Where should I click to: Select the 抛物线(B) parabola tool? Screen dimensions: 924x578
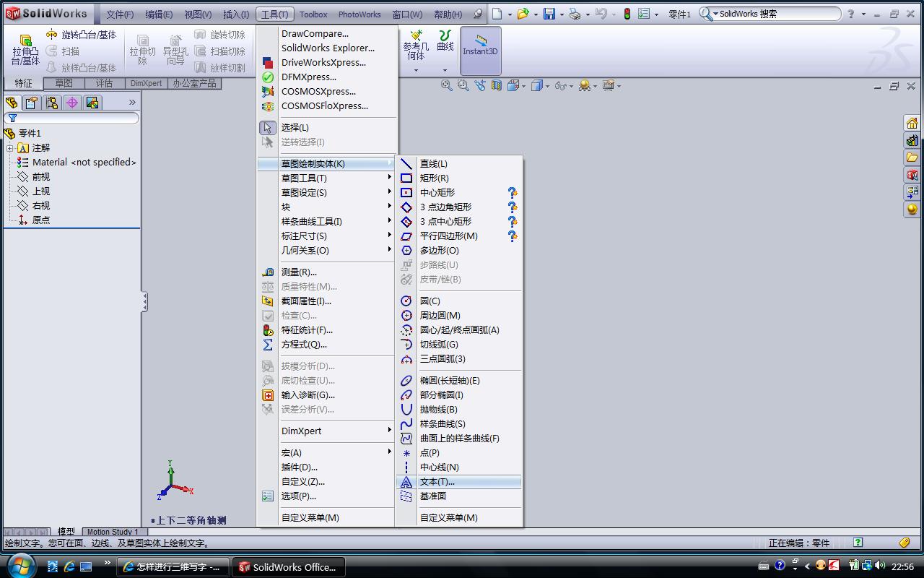point(459,410)
